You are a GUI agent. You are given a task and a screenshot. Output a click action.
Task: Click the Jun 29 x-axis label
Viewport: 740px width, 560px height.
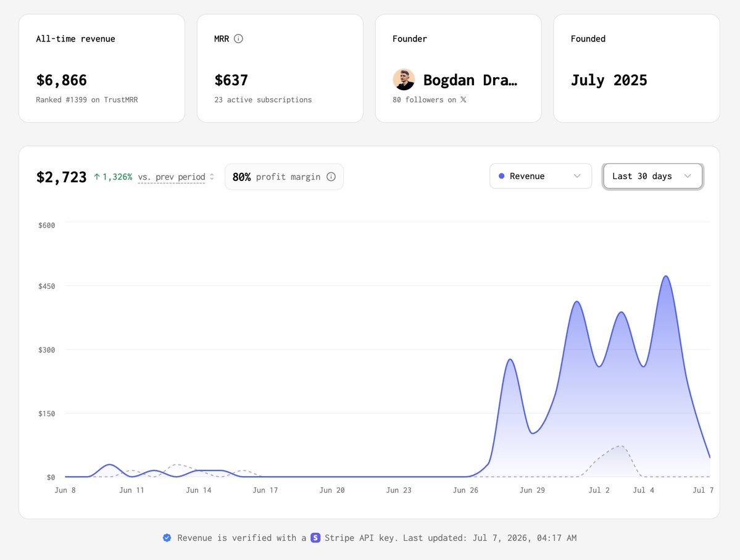(533, 490)
